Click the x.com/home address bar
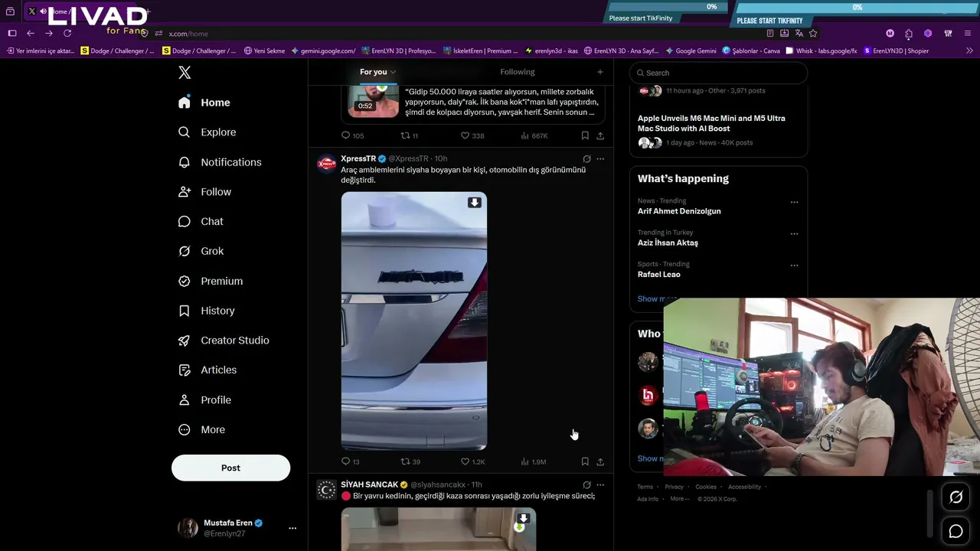This screenshot has width=980, height=551. pos(188,34)
